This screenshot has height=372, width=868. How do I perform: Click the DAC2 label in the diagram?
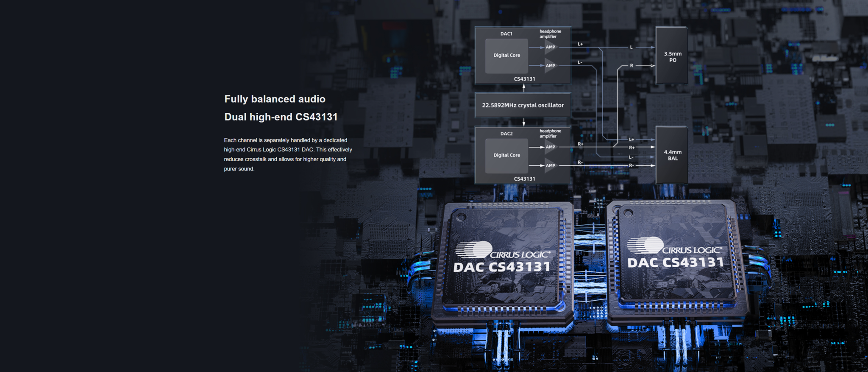506,134
